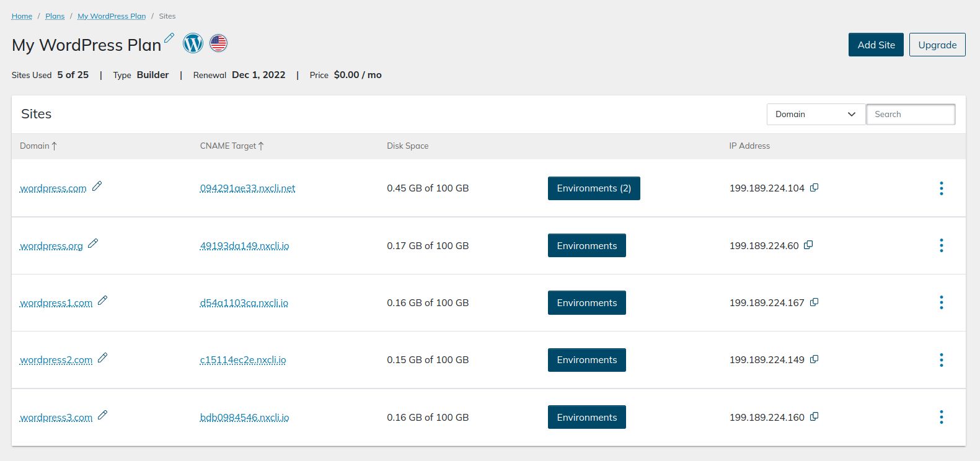Open kebab menu for wordpress1.com row
Screen dimensions: 980x461
942,302
